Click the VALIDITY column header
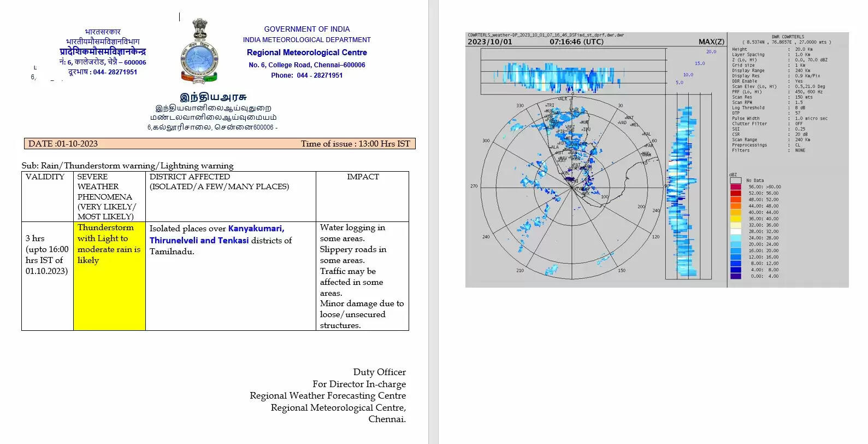This screenshot has width=868, height=444. tap(45, 177)
